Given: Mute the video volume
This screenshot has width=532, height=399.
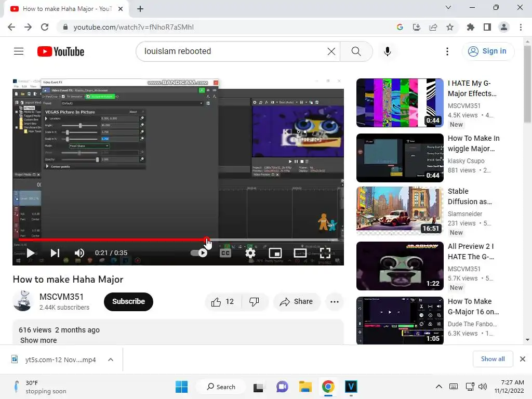Looking at the screenshot, I should [x=79, y=253].
